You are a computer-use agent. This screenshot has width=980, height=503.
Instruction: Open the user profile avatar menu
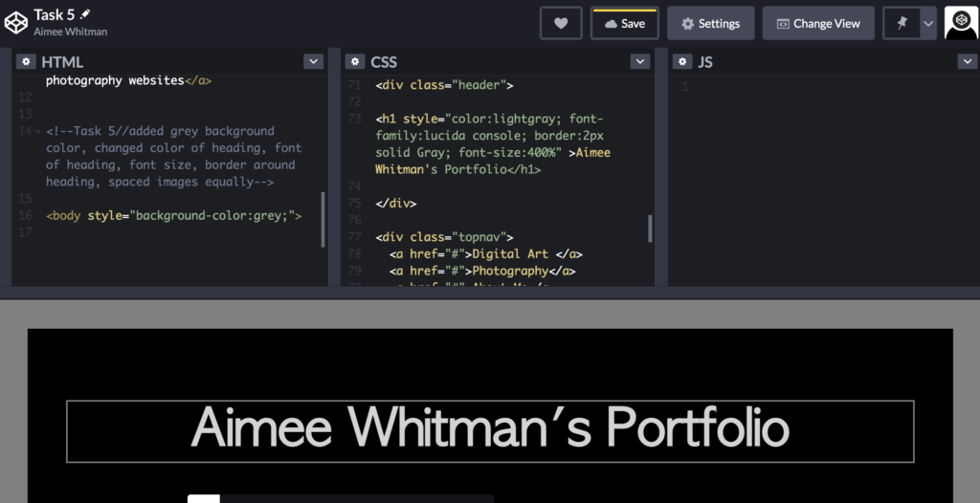coord(961,23)
